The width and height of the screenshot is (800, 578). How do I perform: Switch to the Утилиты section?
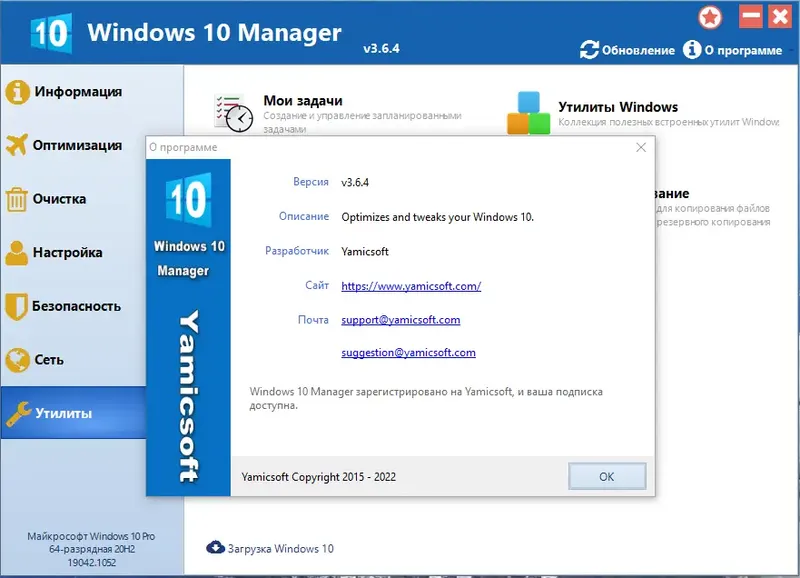pos(70,410)
